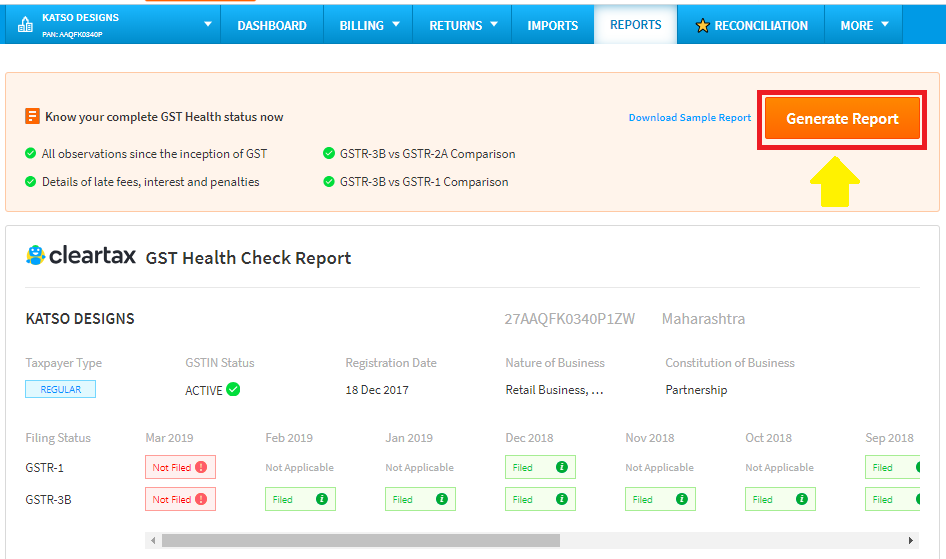The width and height of the screenshot is (946, 559).
Task: Click the horizontal scrollbar thumb
Action: (x=361, y=540)
